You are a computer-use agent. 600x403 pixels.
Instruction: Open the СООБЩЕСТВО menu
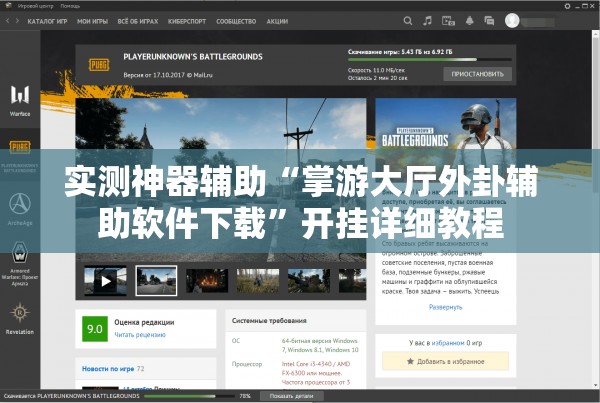click(x=236, y=21)
